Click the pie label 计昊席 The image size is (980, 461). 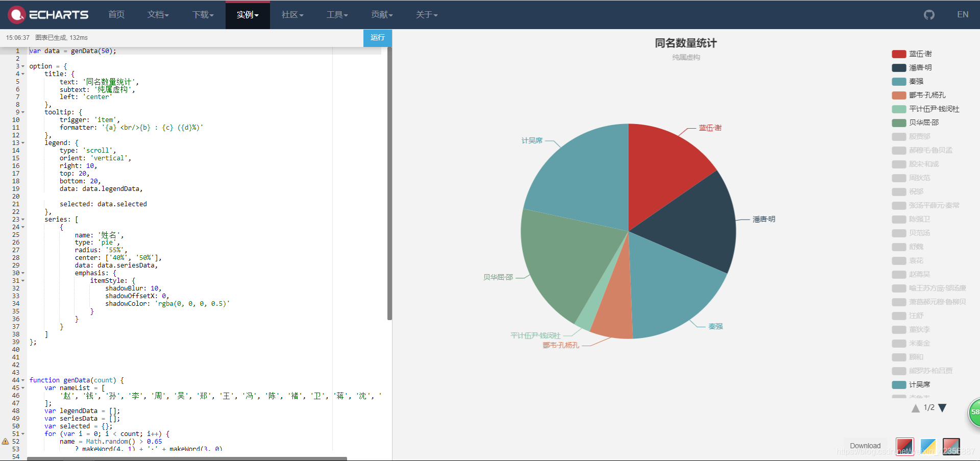[x=532, y=140]
